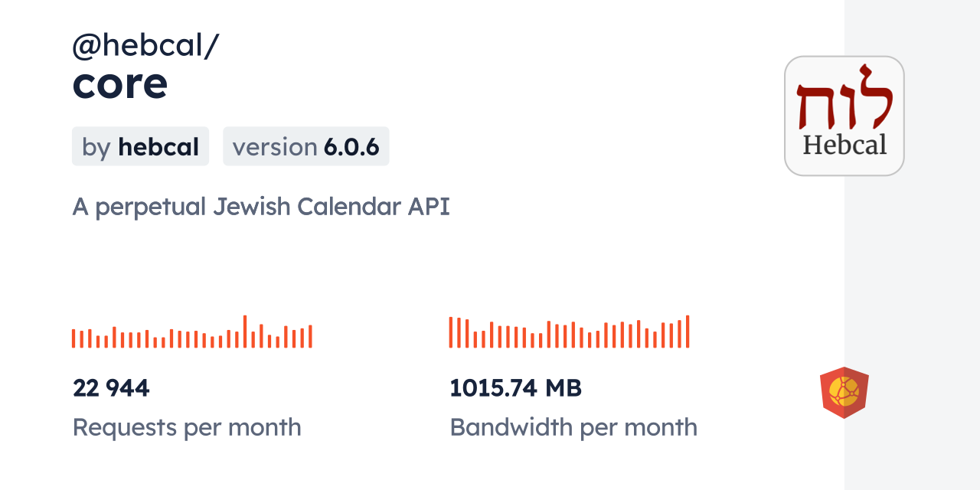Click the black "Hebcal" word inside logo

click(x=844, y=144)
